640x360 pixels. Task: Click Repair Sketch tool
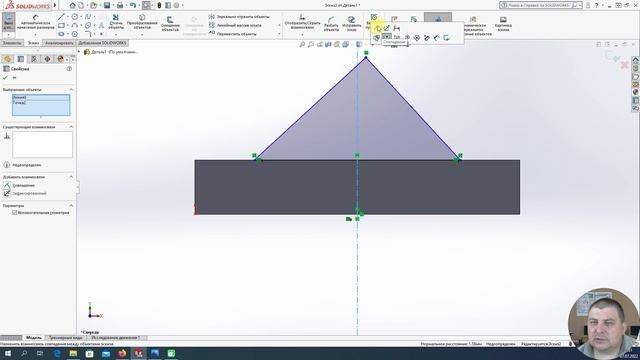(x=351, y=24)
